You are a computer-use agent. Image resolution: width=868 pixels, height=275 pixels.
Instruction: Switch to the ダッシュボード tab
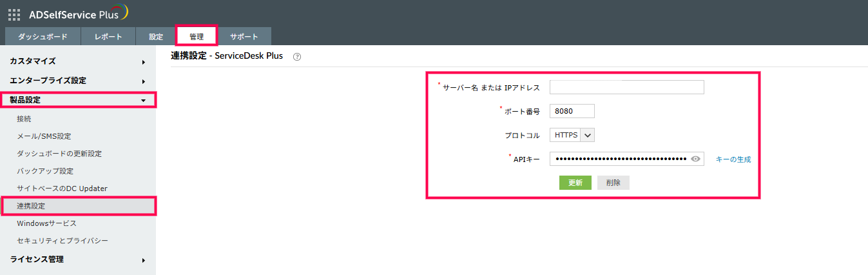pyautogui.click(x=43, y=37)
